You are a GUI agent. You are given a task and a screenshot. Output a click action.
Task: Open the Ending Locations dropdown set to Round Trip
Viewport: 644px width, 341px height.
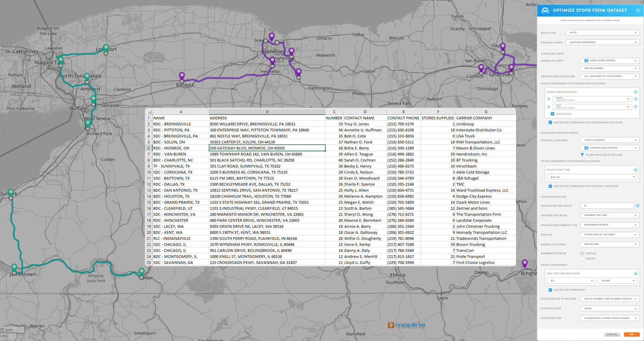609,244
